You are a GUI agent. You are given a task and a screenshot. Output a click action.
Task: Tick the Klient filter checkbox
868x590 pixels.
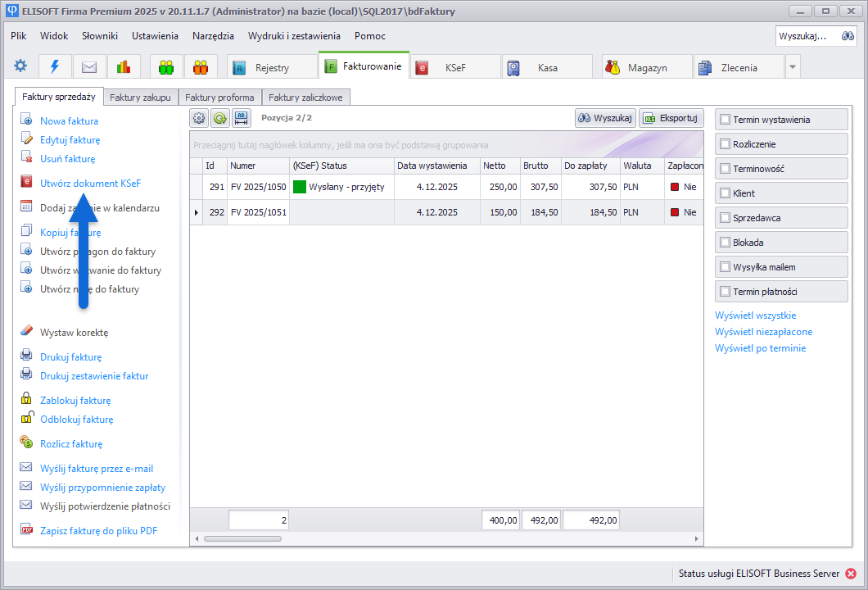coord(725,193)
